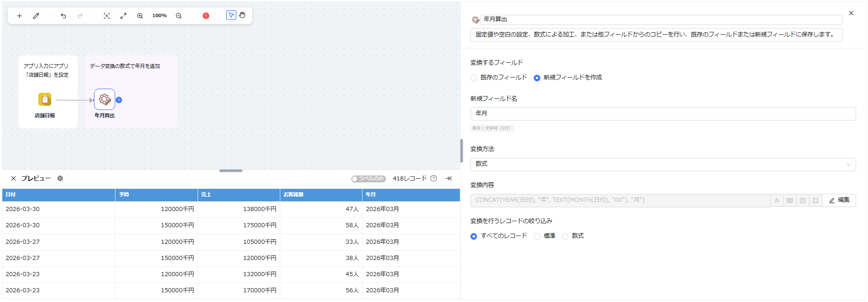Open the 変換方法 dropdown showing 数式
868x302 pixels.
pyautogui.click(x=663, y=164)
